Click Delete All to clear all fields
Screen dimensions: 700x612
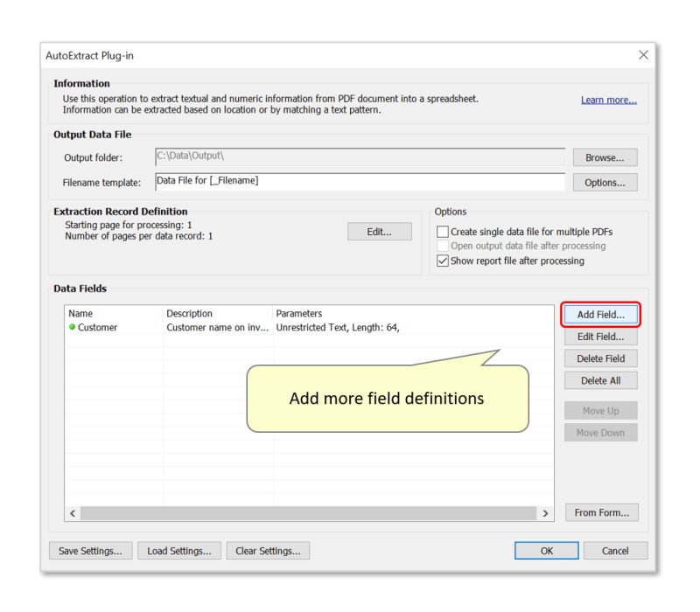point(601,380)
